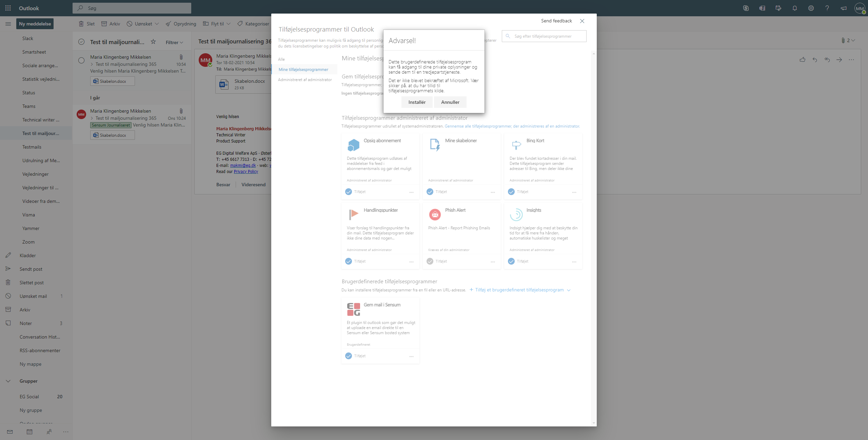Expand the 10:54 conversation thread arrow

point(92,64)
